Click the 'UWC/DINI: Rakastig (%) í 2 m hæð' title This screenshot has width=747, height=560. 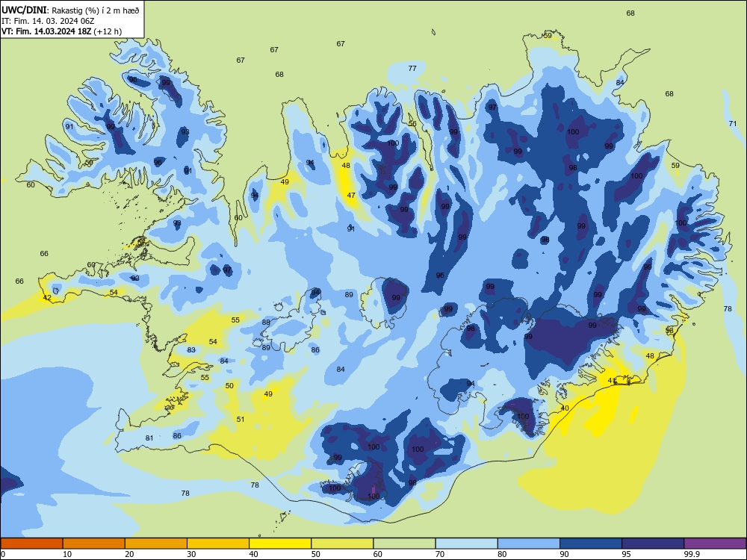pos(70,10)
